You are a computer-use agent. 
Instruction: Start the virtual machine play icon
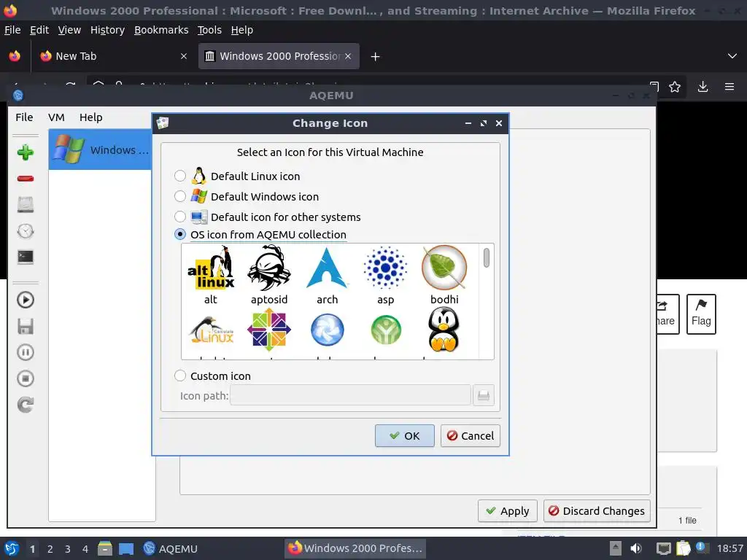pos(26,300)
